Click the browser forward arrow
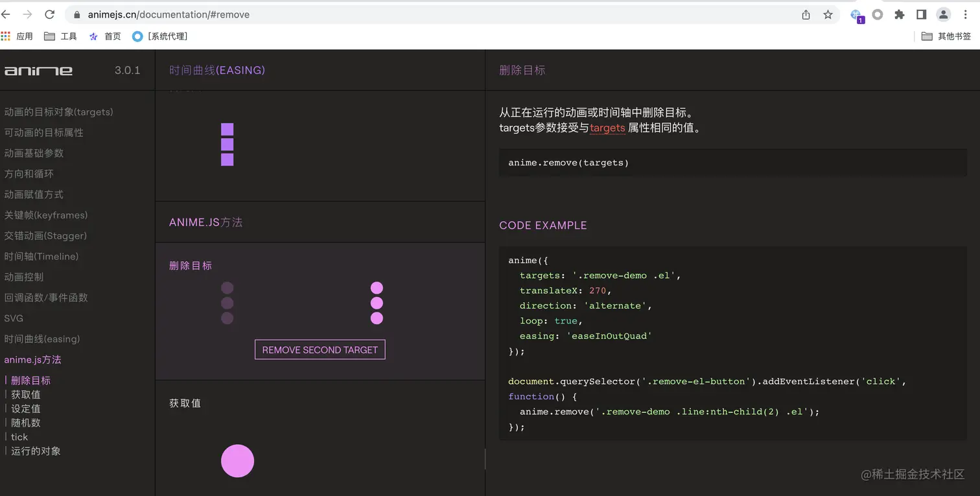This screenshot has width=980, height=496. 27,14
